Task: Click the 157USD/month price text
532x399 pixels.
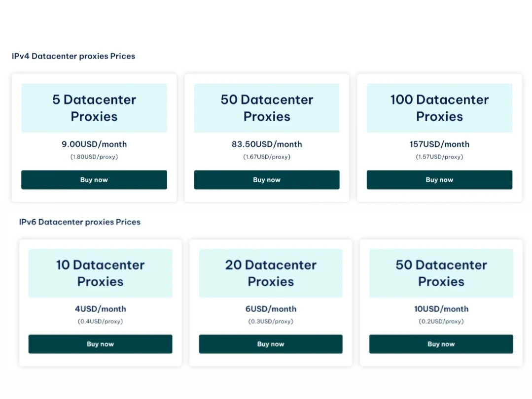Action: (439, 144)
